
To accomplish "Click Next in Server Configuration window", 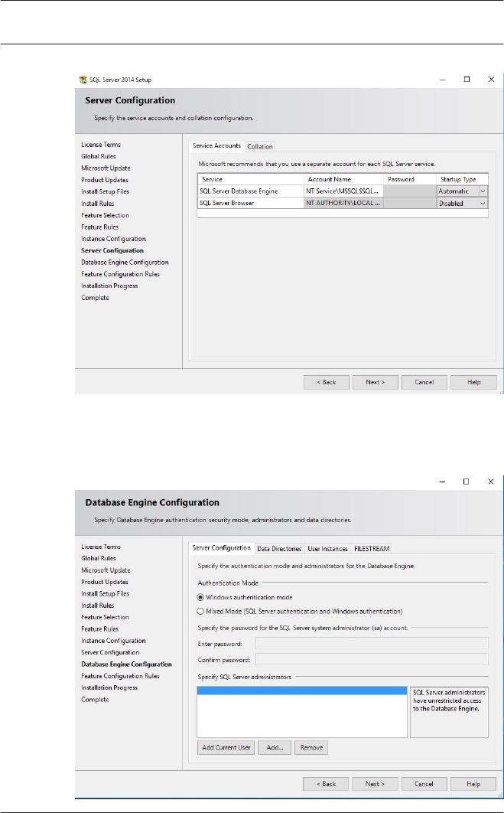I will pyautogui.click(x=375, y=382).
